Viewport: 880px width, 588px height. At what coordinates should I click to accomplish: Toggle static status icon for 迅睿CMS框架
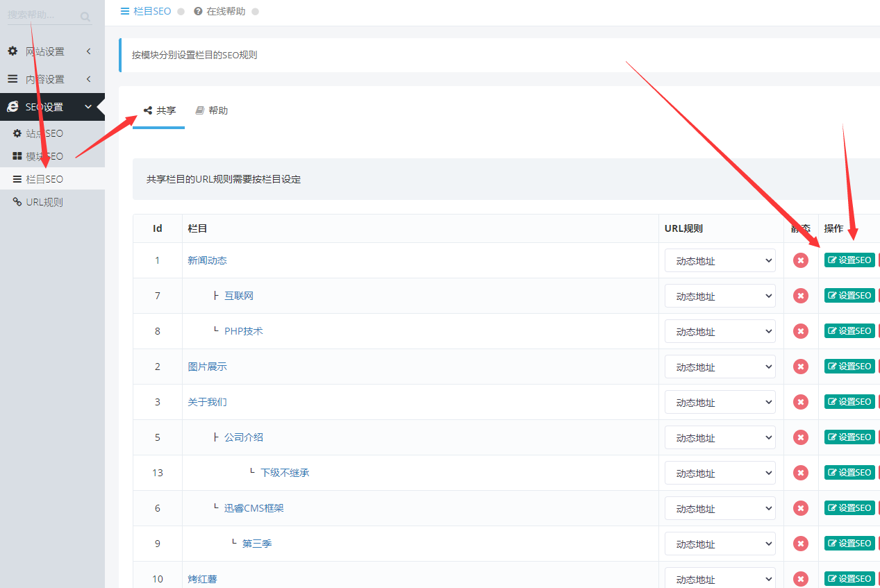point(801,508)
